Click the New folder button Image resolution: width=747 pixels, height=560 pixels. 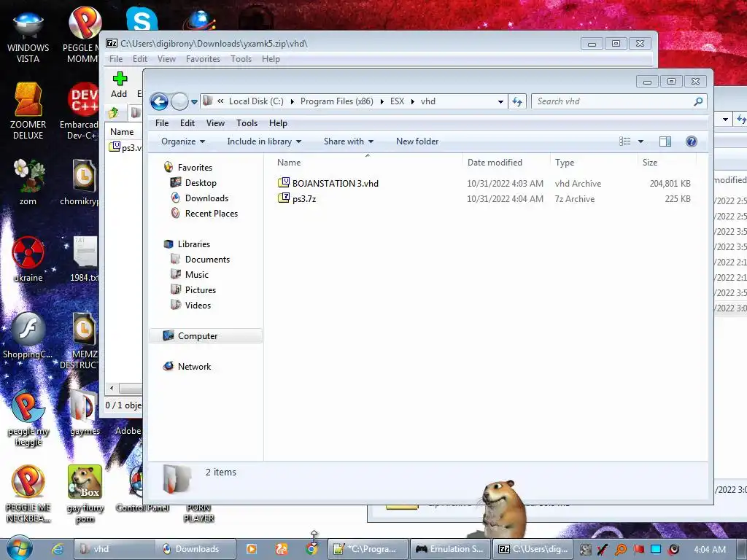pyautogui.click(x=417, y=141)
